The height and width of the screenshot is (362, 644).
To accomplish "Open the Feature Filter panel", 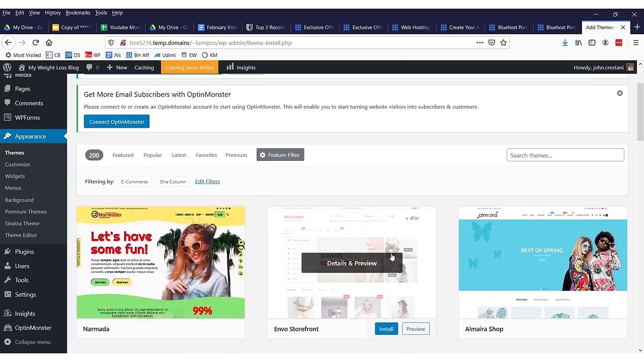I will (280, 155).
